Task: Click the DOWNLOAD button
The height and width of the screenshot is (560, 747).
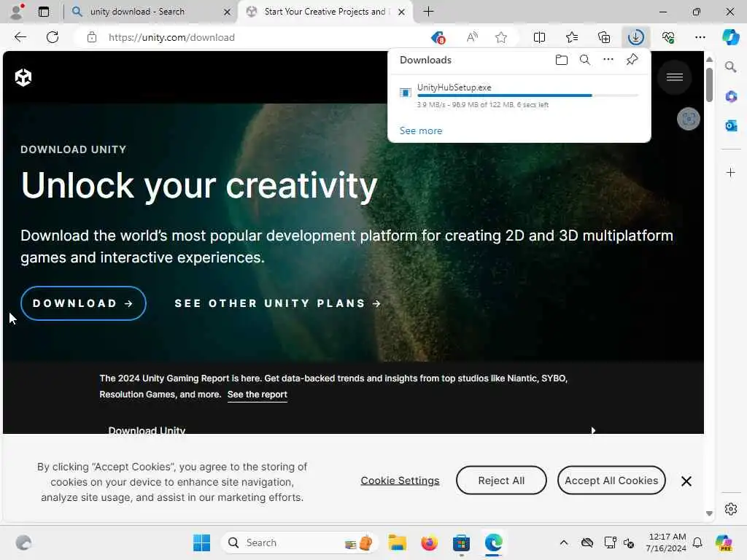Action: 83,303
